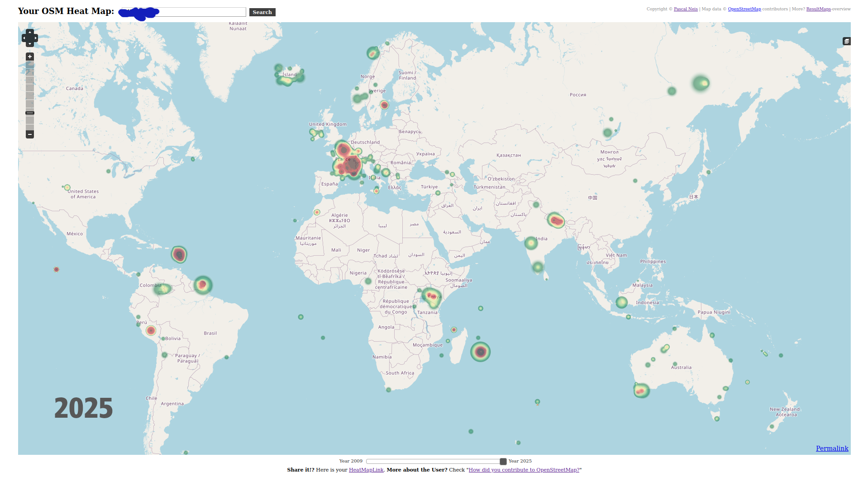Click the heat spot over France
Screen dimensions: 868x477
[x=348, y=164]
